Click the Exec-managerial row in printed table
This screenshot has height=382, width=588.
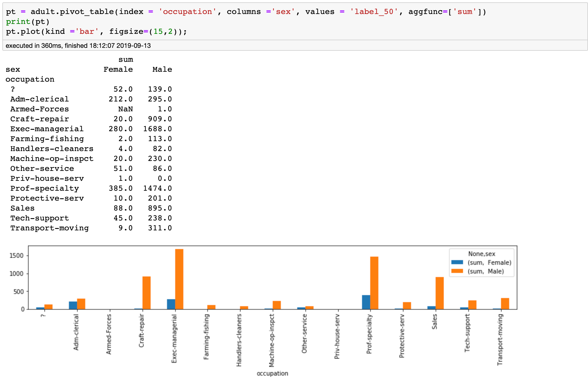47,129
